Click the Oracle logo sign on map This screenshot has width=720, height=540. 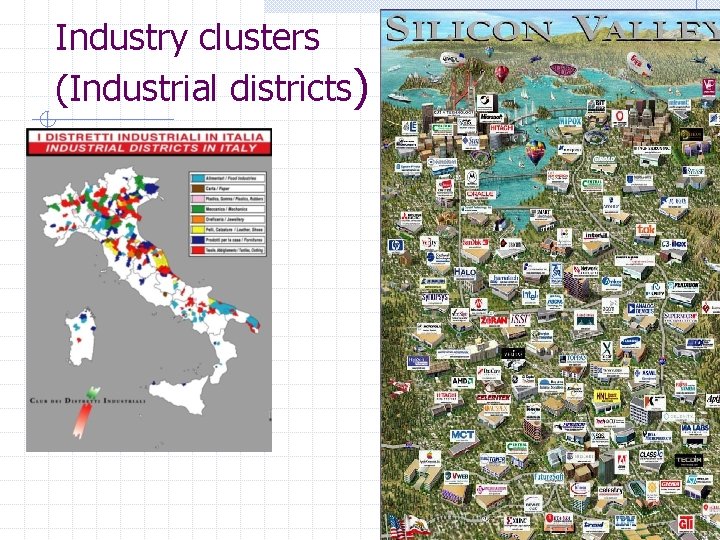pyautogui.click(x=480, y=195)
